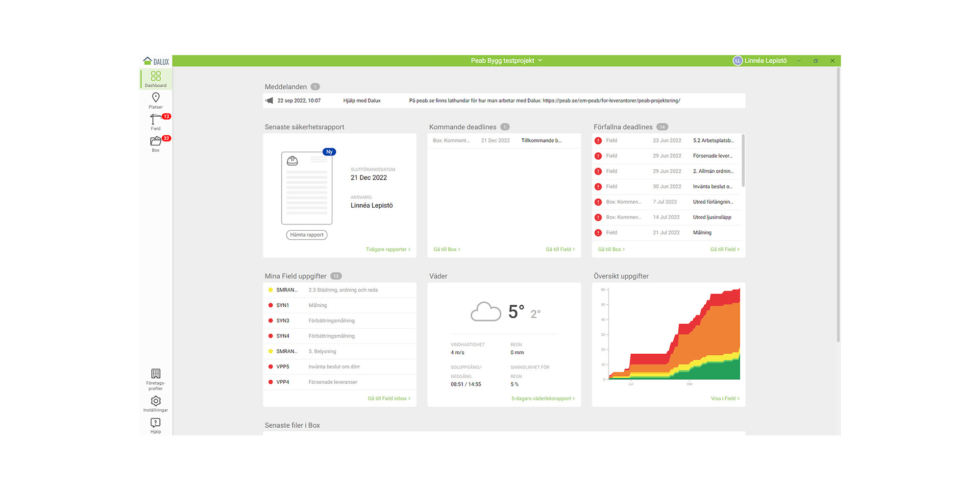The image size is (980, 490).
Task: Click the safety report document thumbnail
Action: [307, 188]
